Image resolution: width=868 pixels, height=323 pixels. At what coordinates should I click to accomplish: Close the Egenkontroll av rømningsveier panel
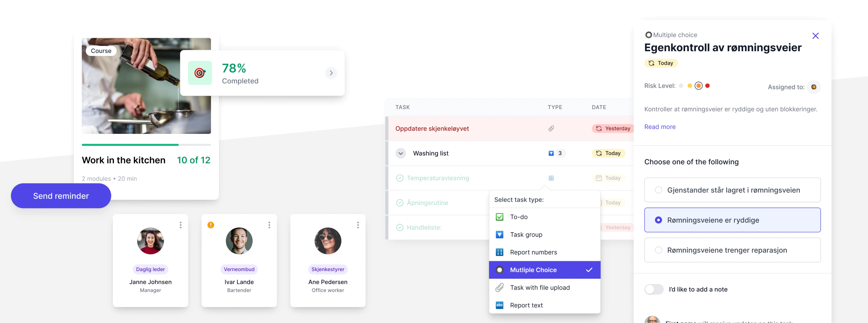815,36
